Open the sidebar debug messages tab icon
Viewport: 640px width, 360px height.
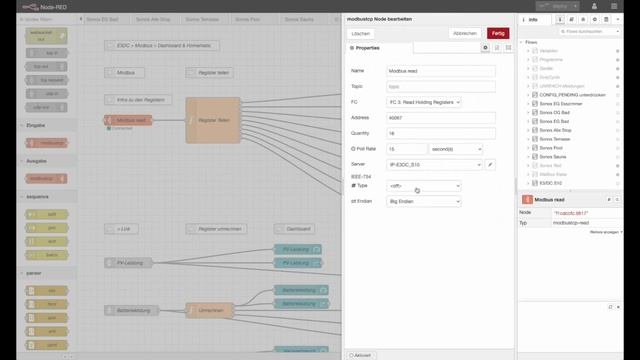click(x=583, y=20)
